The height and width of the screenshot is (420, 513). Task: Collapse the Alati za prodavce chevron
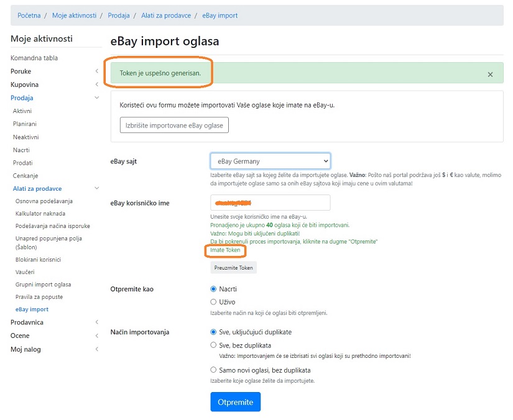point(97,188)
